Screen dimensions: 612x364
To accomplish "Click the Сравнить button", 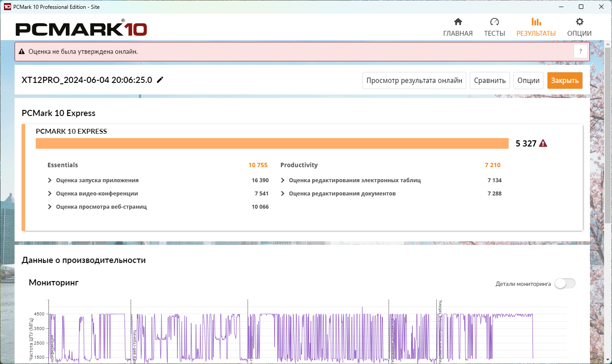I will (490, 81).
